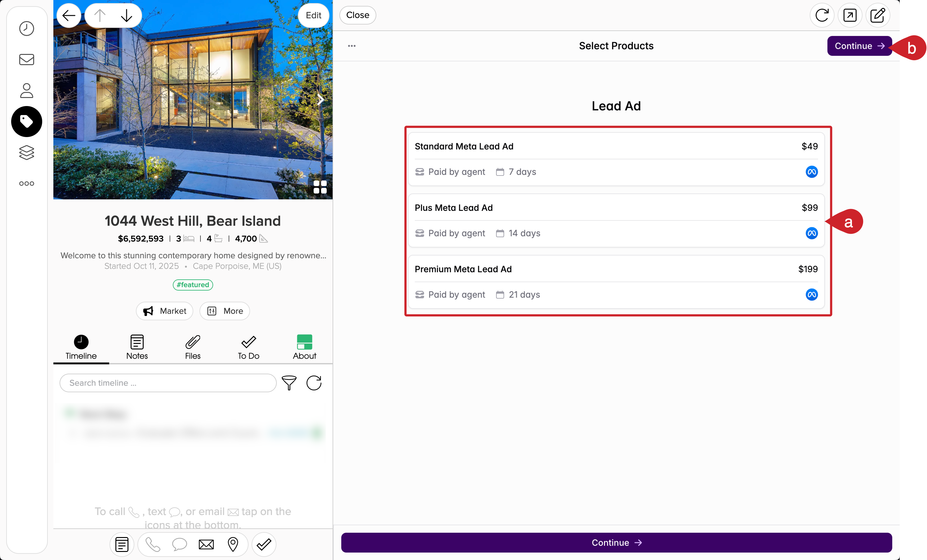Image resolution: width=927 pixels, height=560 pixels.
Task: Click the $99 price on Plus ad
Action: (810, 208)
